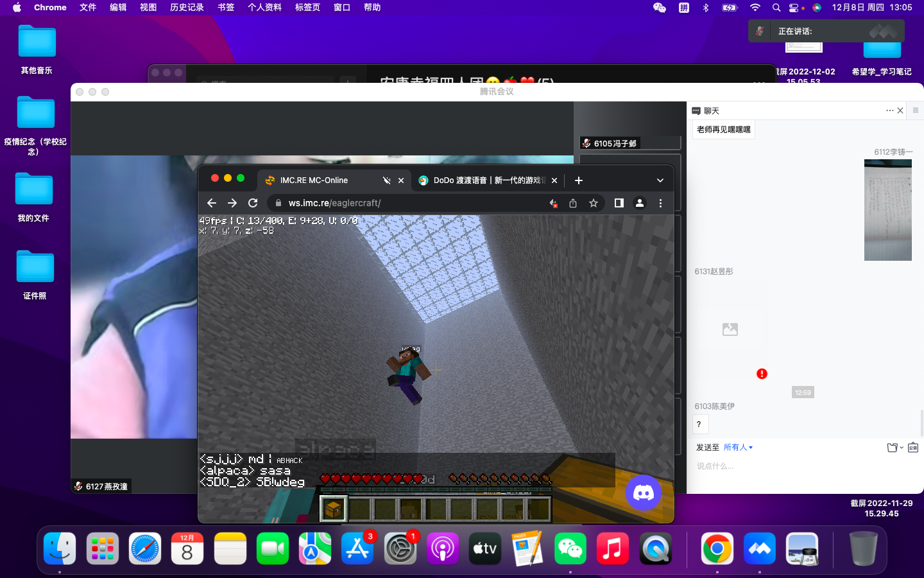The height and width of the screenshot is (578, 924).
Task: Open the Chrome three-dot menu
Action: [660, 203]
